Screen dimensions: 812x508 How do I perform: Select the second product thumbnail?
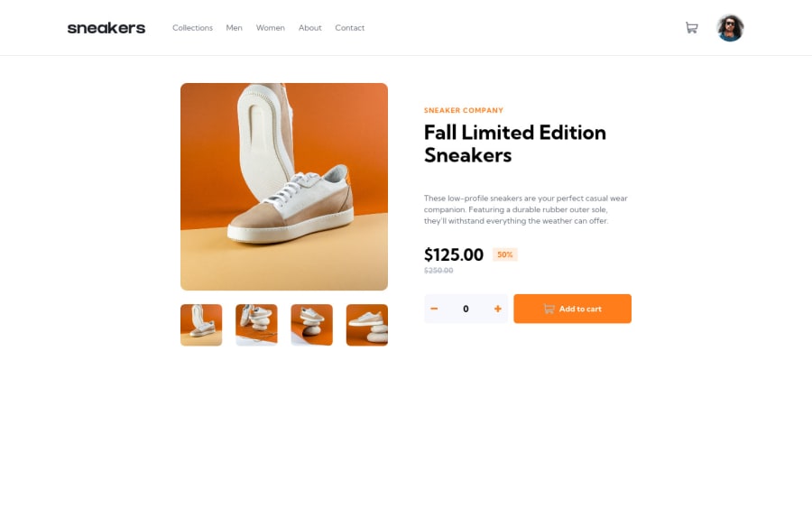click(256, 325)
